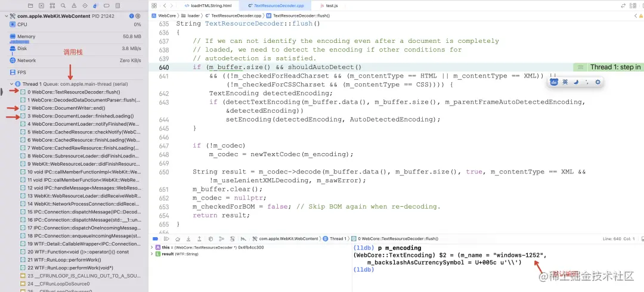Go forward in editor history
The image size is (644, 292).
click(x=173, y=6)
